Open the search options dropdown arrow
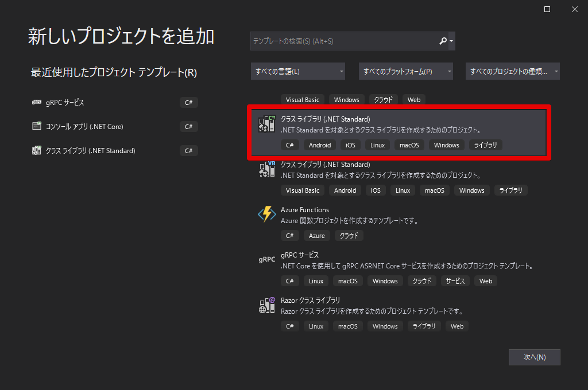Viewport: 588px width, 390px height. pos(451,41)
